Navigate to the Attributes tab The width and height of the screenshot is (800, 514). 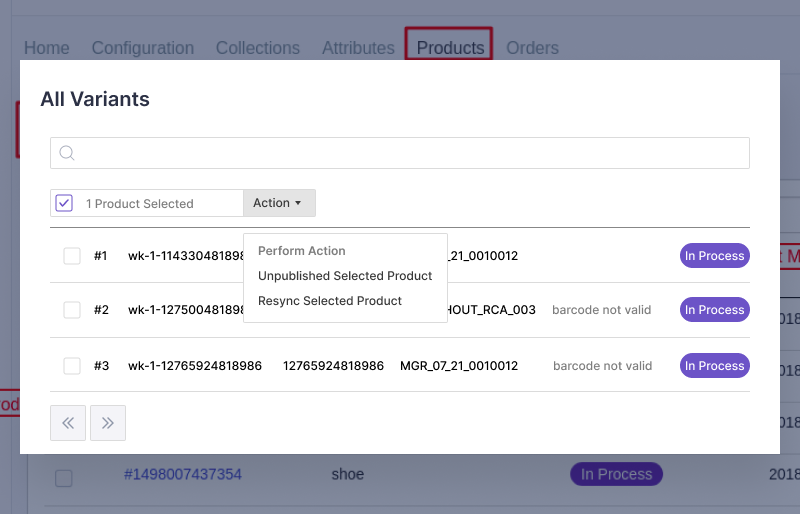click(x=358, y=48)
